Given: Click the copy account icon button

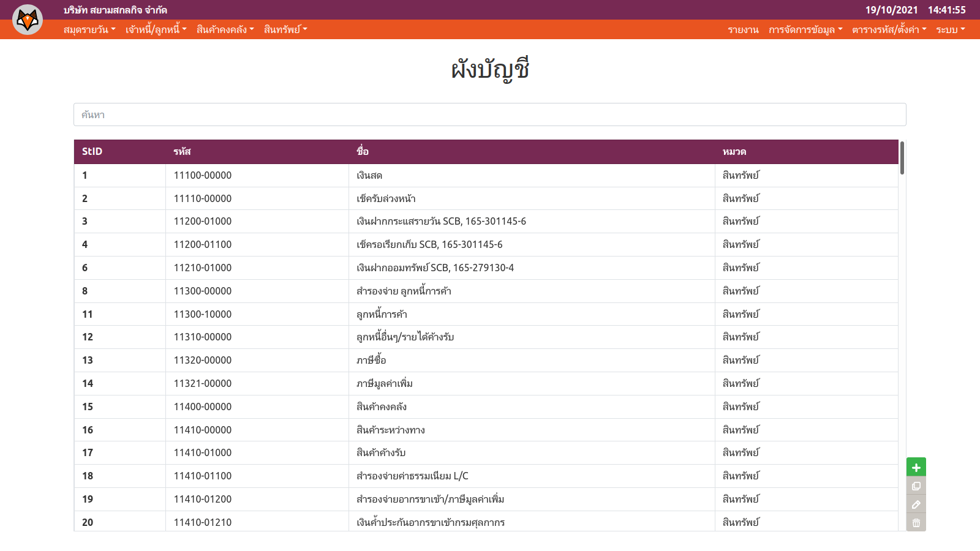Looking at the screenshot, I should (x=916, y=486).
